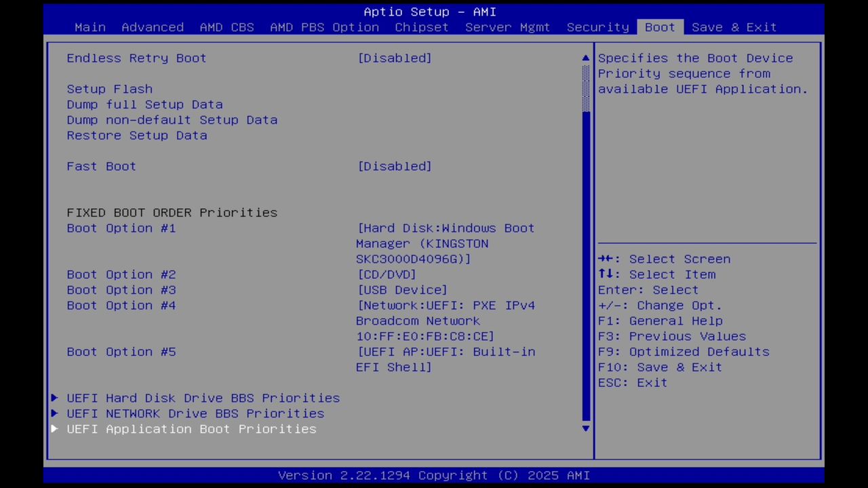Switch to the Main tab
Image resolution: width=868 pixels, height=488 pixels.
(90, 27)
